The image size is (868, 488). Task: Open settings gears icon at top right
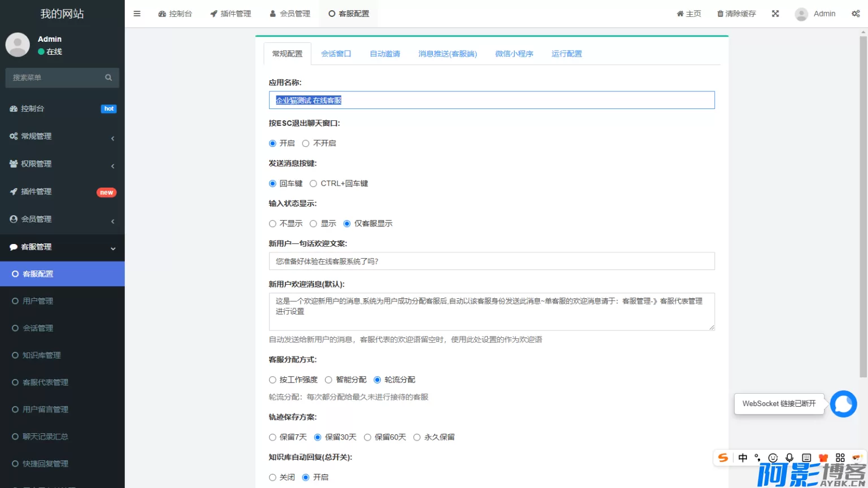(x=856, y=14)
